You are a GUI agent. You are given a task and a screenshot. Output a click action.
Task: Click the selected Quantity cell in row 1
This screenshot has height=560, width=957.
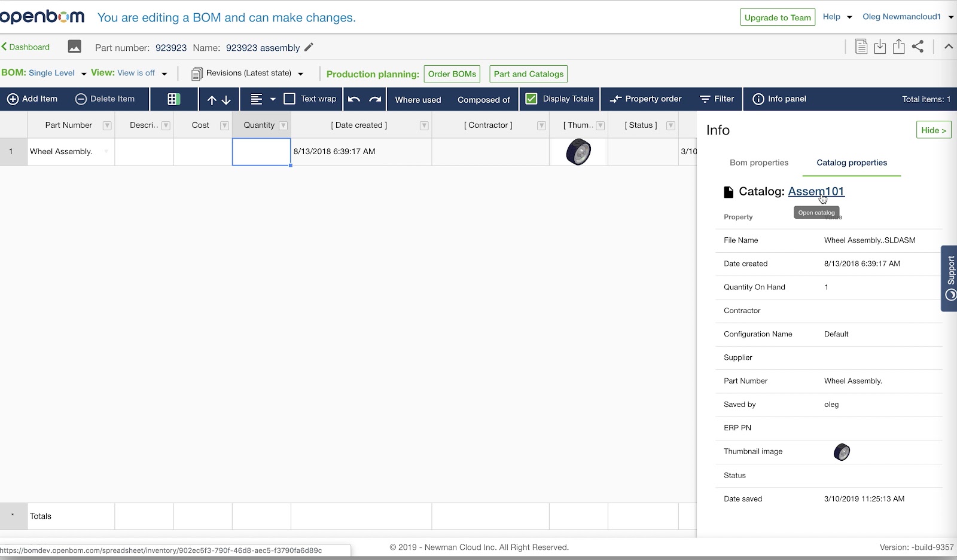[x=261, y=152]
